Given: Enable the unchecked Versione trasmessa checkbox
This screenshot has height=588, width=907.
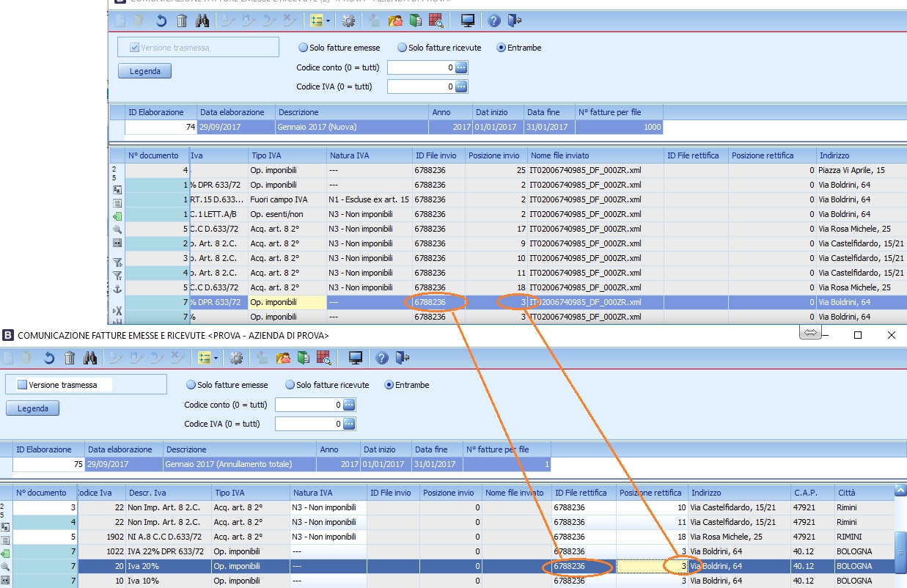Looking at the screenshot, I should click(x=22, y=385).
